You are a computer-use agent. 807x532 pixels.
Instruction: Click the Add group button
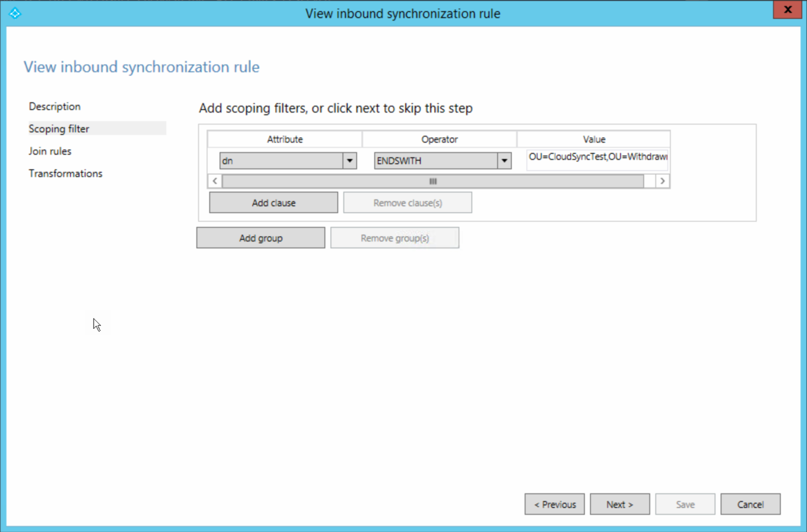point(261,237)
